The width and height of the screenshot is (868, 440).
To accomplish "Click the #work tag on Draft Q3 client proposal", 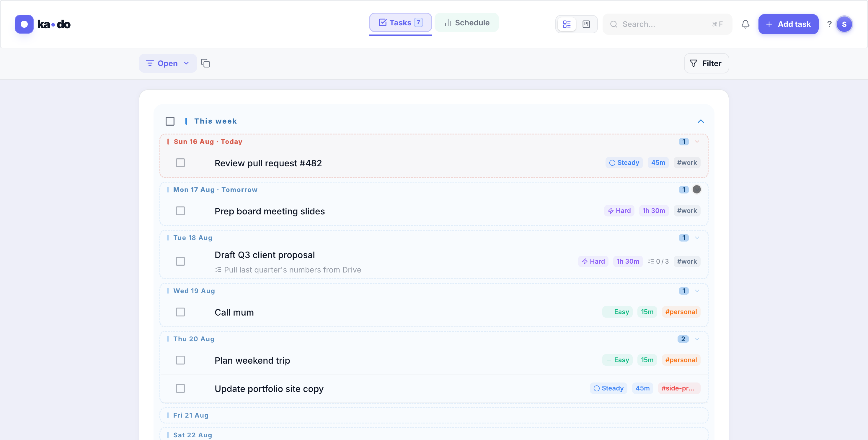I will [687, 262].
